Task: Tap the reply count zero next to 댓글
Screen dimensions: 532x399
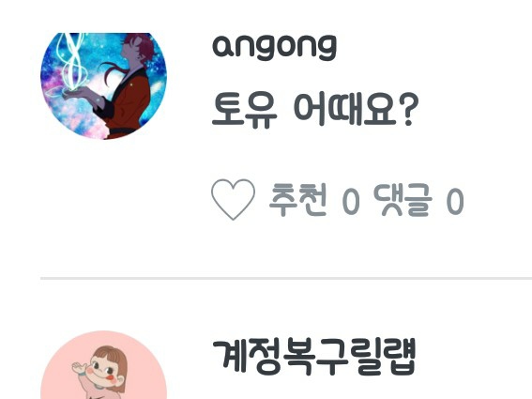Action: pos(455,201)
